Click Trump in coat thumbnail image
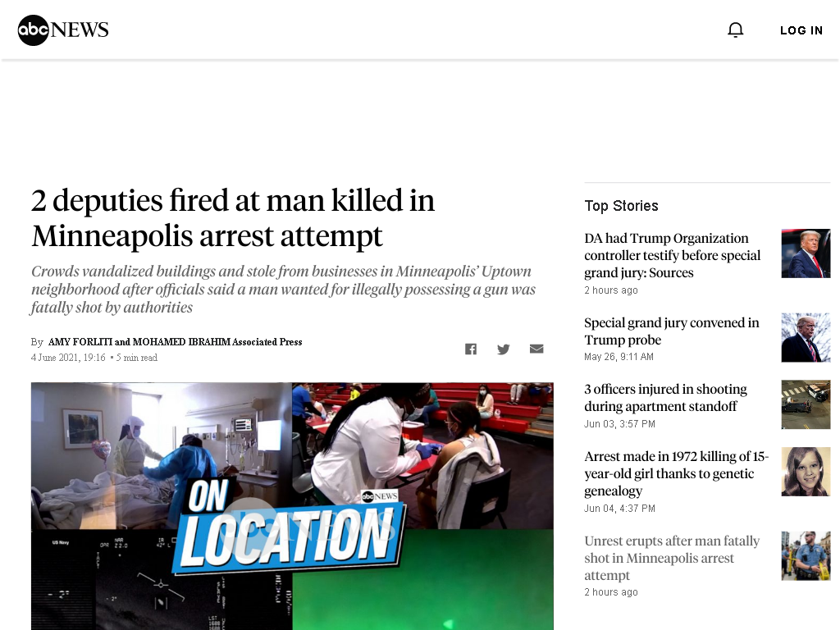This screenshot has height=630, width=840. (x=806, y=337)
